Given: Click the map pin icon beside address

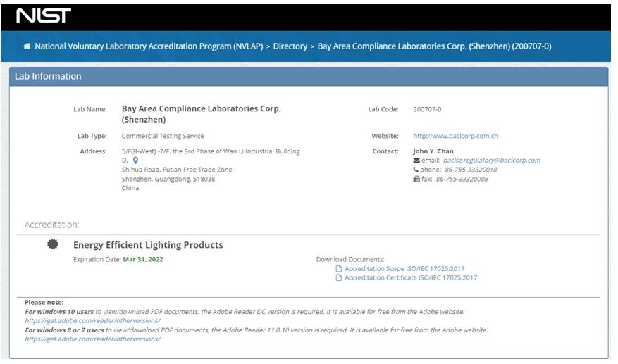Looking at the screenshot, I should 135,161.
